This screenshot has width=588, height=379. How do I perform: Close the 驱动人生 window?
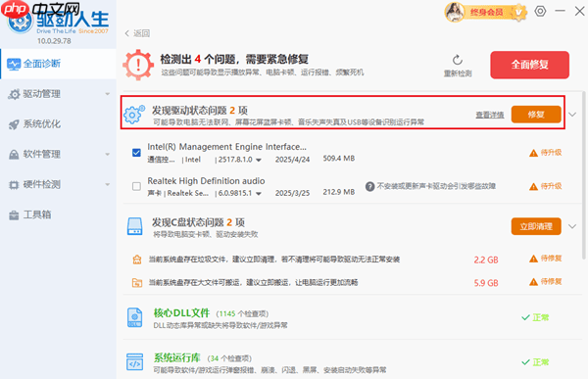click(579, 11)
